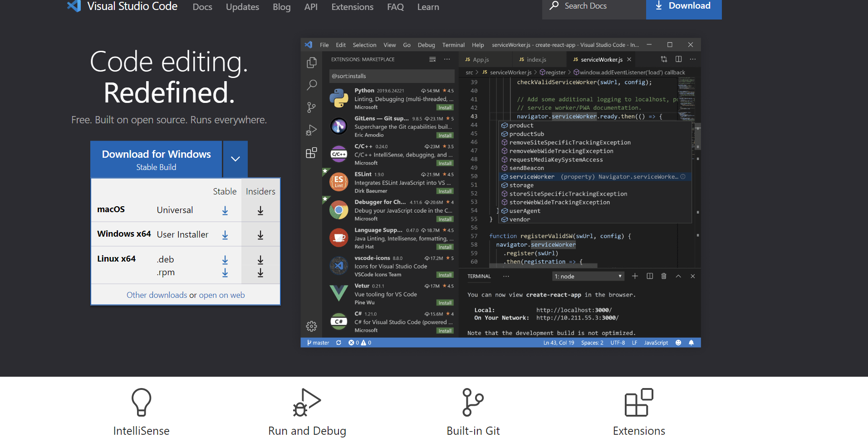Image resolution: width=868 pixels, height=442 pixels.
Task: Download Linux .rpm Insiders package
Action: point(260,272)
